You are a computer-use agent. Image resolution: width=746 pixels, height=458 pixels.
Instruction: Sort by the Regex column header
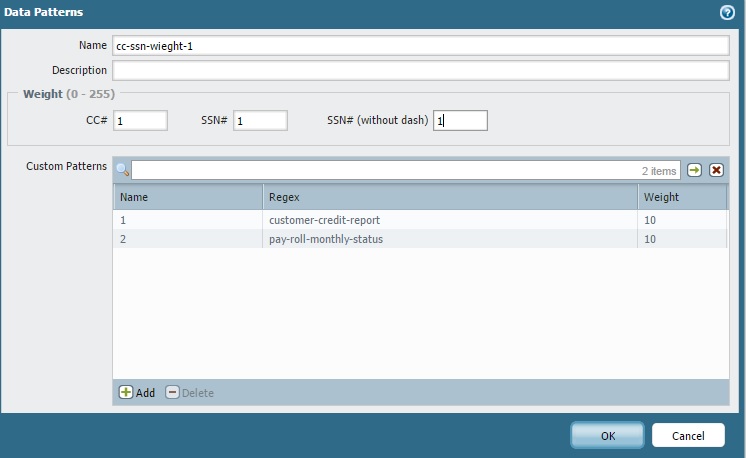pyautogui.click(x=450, y=197)
